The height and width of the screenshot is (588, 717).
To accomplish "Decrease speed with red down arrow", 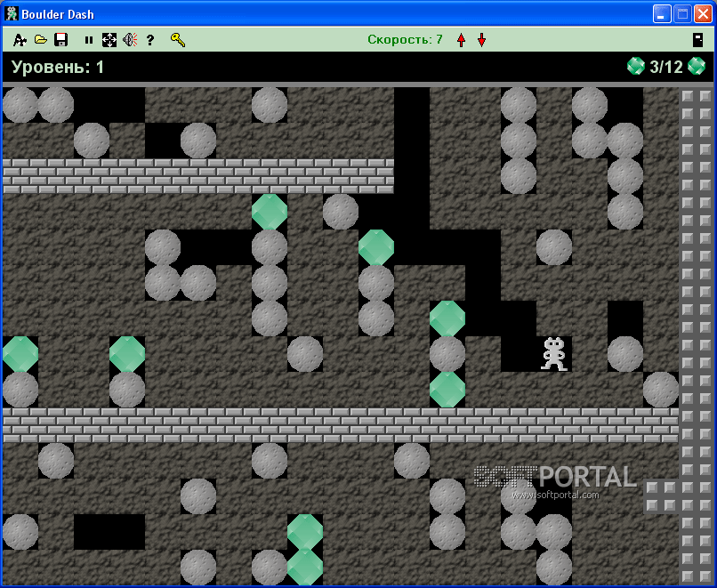I will coord(481,40).
